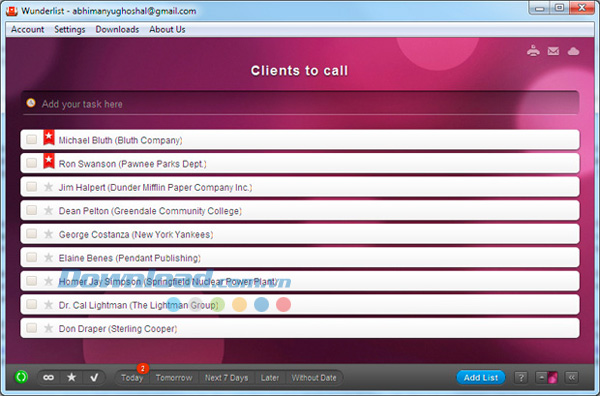Star the Dr. Cal Lightman task
This screenshot has width=600, height=396.
[48, 305]
